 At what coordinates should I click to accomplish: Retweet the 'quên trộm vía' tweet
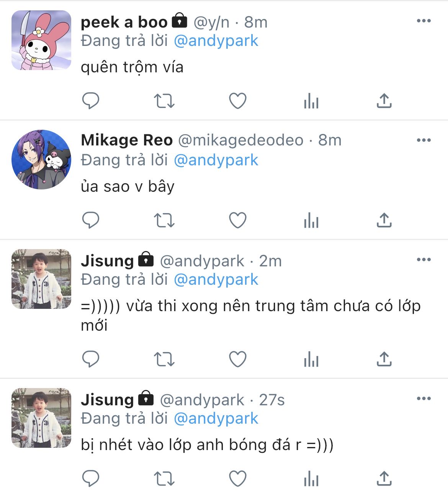pos(164,101)
